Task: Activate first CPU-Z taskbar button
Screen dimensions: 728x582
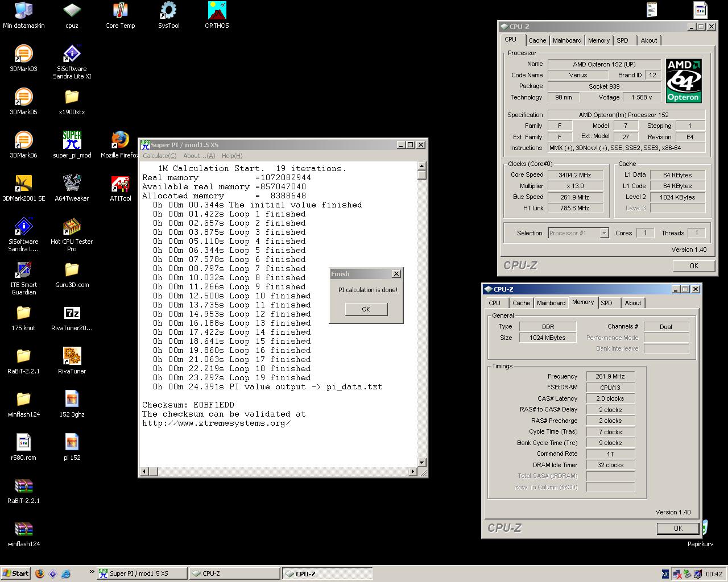Action: point(234,573)
